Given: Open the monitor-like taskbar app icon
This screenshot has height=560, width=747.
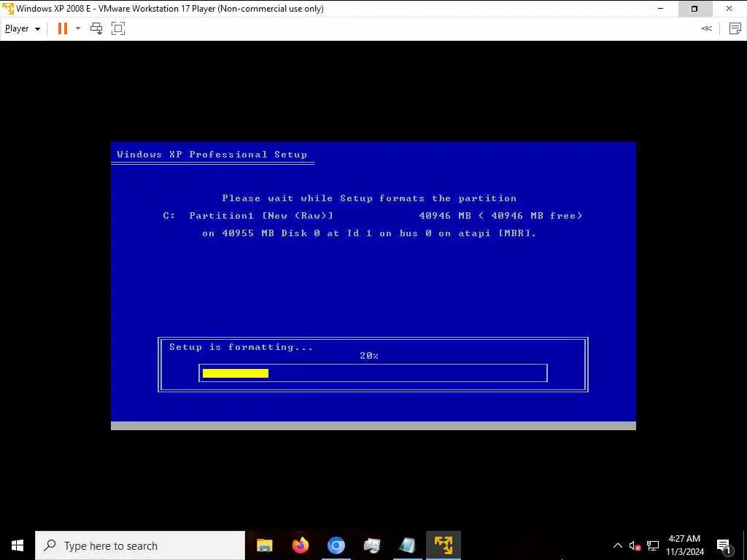Looking at the screenshot, I should (371, 545).
